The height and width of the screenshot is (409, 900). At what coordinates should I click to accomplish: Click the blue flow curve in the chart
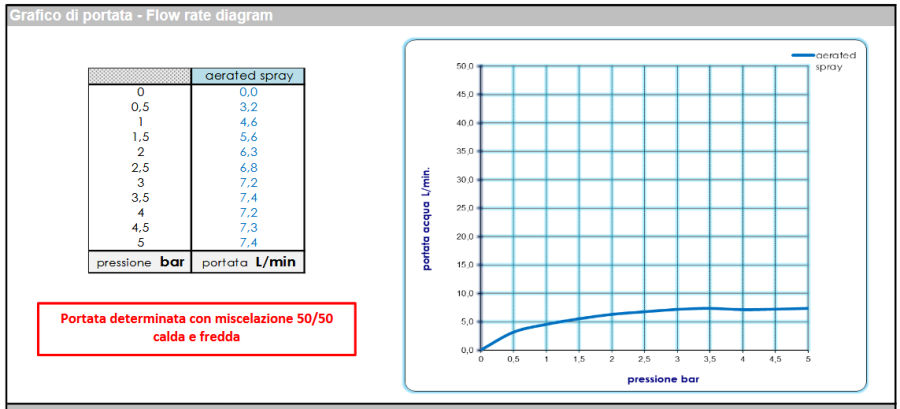pyautogui.click(x=644, y=312)
